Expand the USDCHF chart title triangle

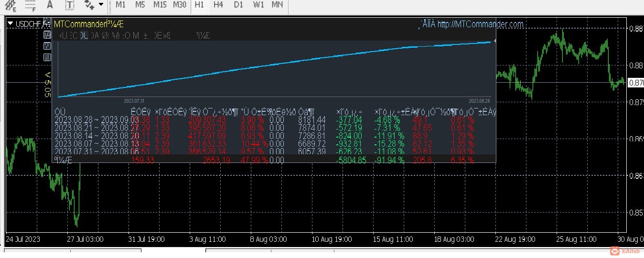point(10,23)
